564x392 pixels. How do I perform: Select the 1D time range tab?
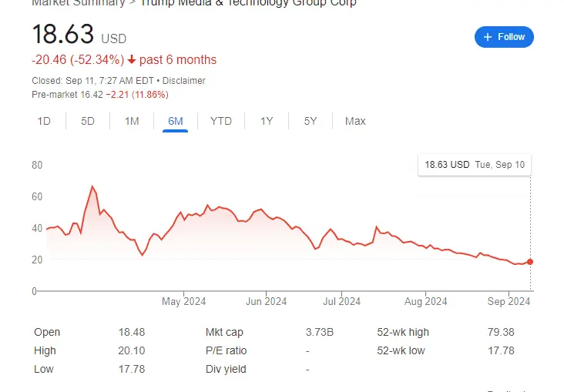(44, 121)
